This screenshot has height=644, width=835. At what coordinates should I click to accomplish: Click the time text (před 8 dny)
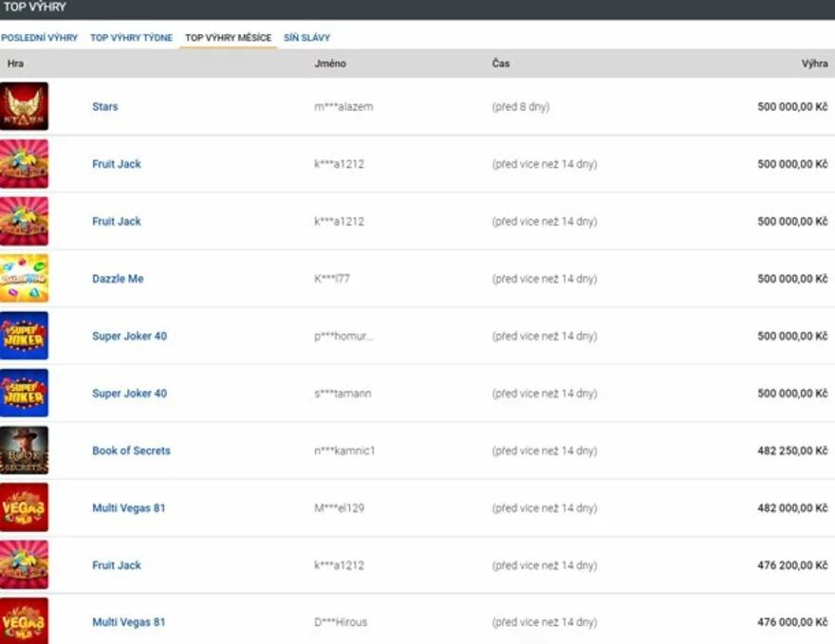coord(520,106)
